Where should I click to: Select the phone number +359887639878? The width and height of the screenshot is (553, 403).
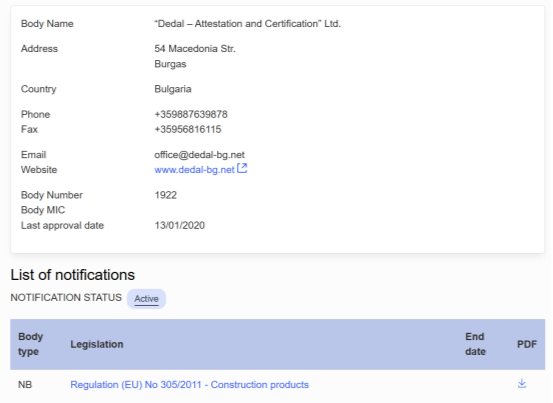coord(191,114)
